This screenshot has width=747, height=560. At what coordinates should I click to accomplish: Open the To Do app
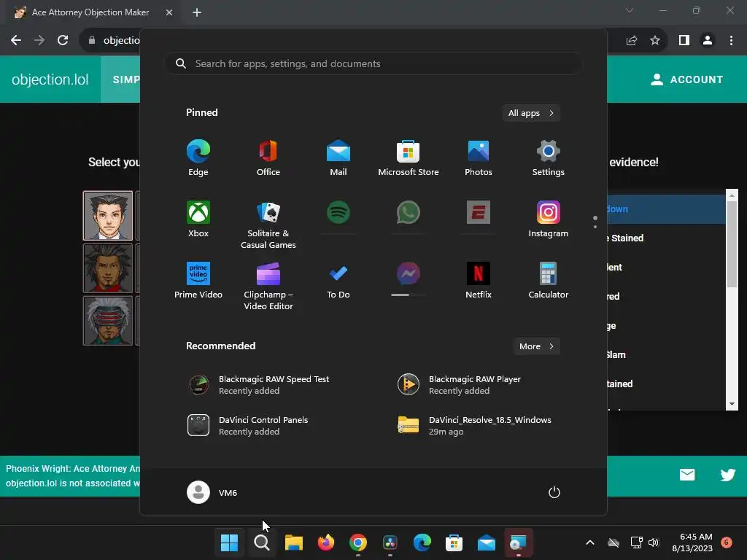tap(338, 281)
